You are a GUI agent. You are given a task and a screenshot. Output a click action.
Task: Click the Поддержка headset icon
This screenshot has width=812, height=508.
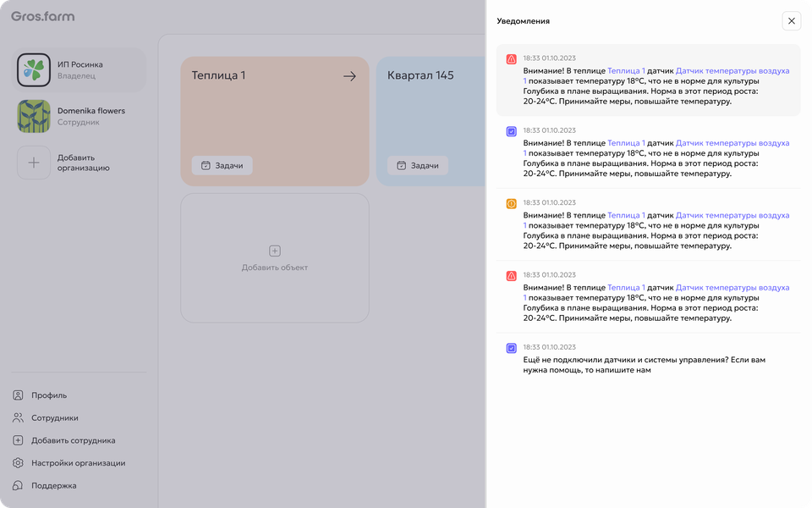[x=18, y=486]
